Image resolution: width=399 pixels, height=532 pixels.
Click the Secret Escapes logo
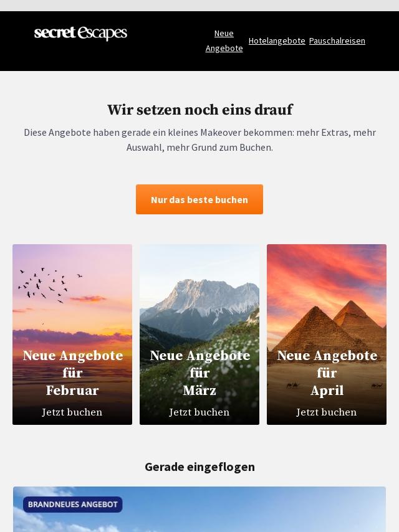pos(80,33)
